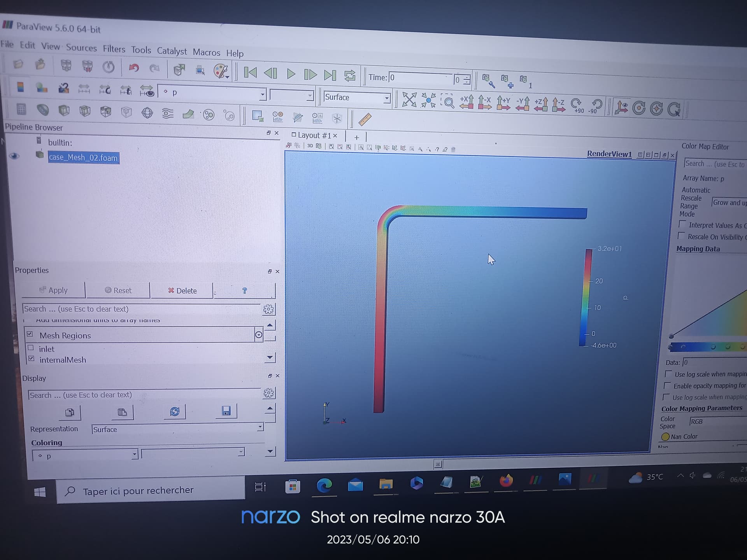747x560 pixels.
Task: Click the Apply button
Action: click(53, 290)
